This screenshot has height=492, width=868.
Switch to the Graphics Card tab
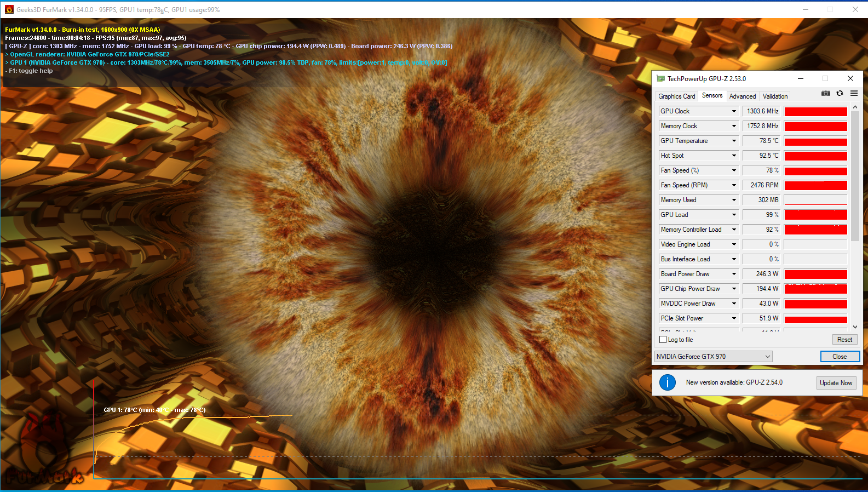click(x=676, y=96)
